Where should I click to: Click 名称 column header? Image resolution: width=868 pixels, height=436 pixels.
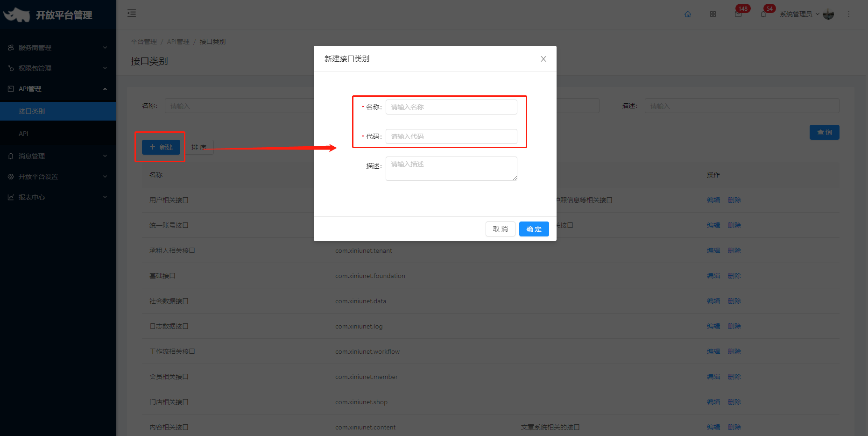(x=156, y=175)
